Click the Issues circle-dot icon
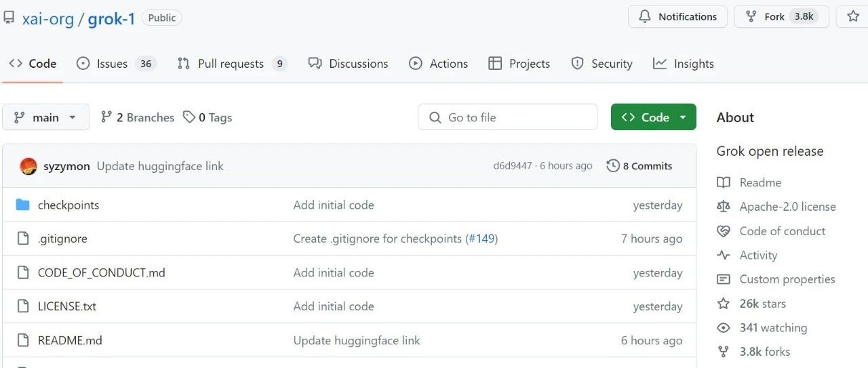The image size is (868, 368). coord(83,64)
